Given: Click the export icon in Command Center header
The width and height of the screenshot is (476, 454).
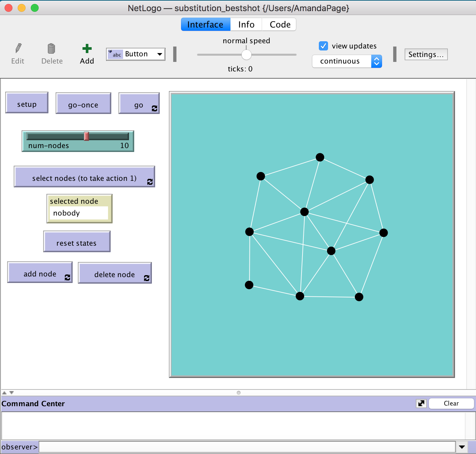Looking at the screenshot, I should [421, 403].
